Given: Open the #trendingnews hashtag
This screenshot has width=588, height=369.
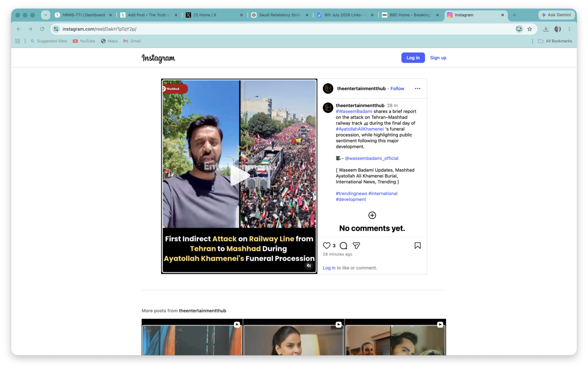Looking at the screenshot, I should click(351, 194).
